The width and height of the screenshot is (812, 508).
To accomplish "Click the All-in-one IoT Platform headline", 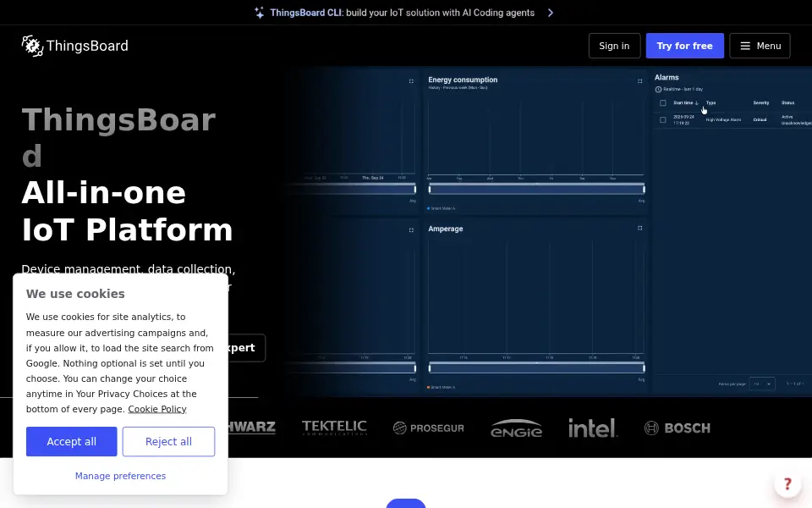I will pos(128,211).
